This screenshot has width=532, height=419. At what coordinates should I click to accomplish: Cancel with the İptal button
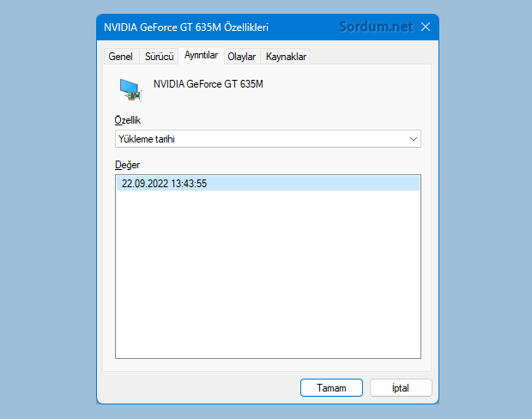pyautogui.click(x=401, y=388)
